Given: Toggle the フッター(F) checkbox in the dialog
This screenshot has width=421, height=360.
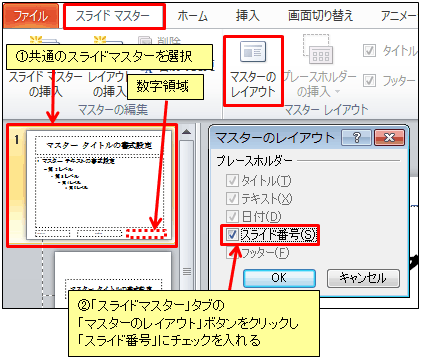Looking at the screenshot, I should 230,253.
